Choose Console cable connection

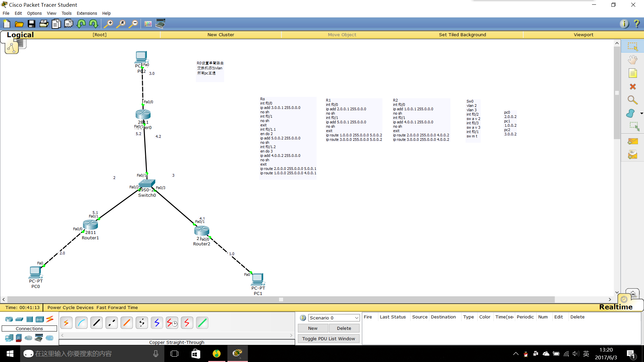[x=82, y=323]
